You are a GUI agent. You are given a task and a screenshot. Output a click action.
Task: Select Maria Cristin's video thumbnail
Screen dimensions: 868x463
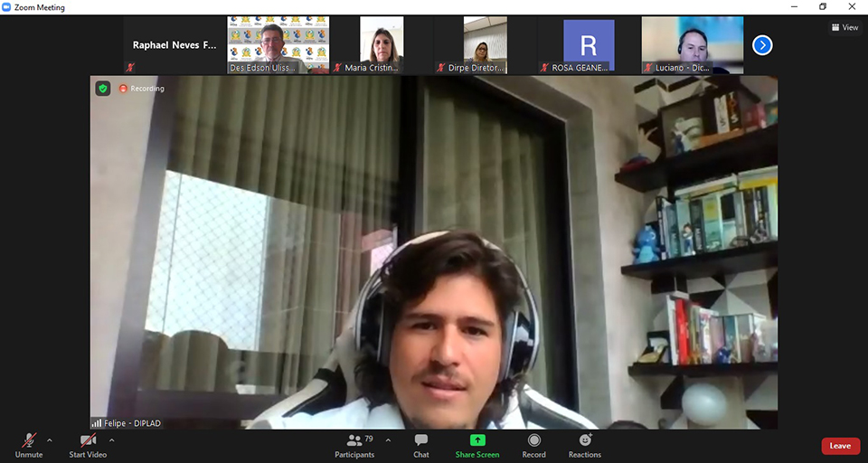tap(382, 44)
